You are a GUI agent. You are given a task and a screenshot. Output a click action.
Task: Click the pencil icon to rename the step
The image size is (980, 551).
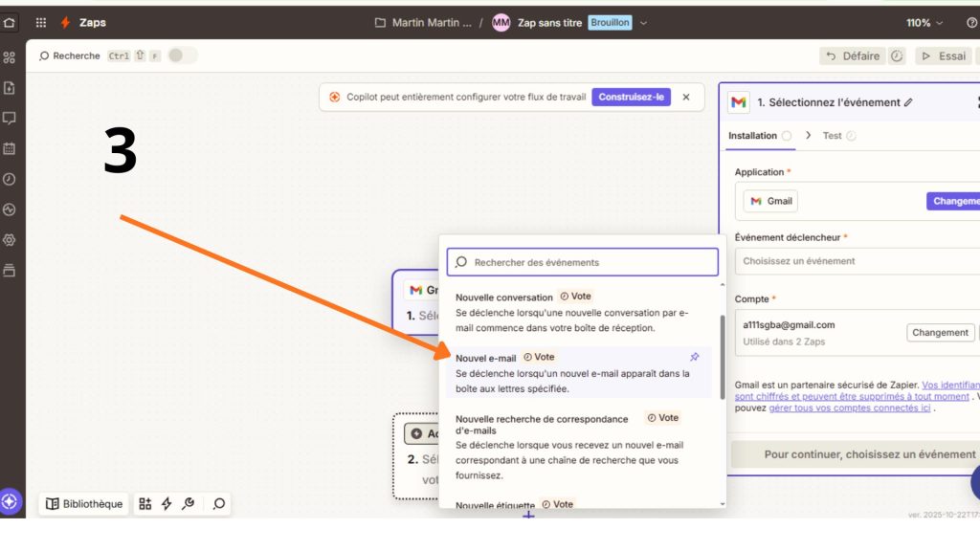point(908,102)
